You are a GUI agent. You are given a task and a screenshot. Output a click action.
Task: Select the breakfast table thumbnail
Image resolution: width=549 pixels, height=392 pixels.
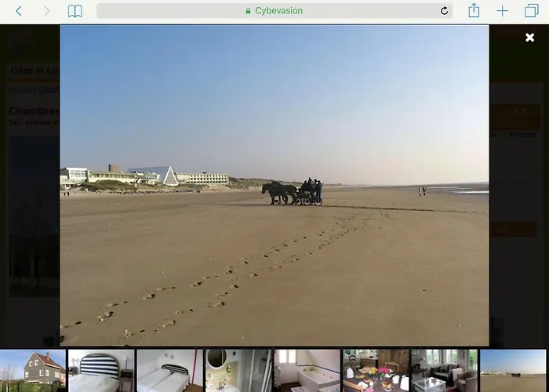coord(376,371)
